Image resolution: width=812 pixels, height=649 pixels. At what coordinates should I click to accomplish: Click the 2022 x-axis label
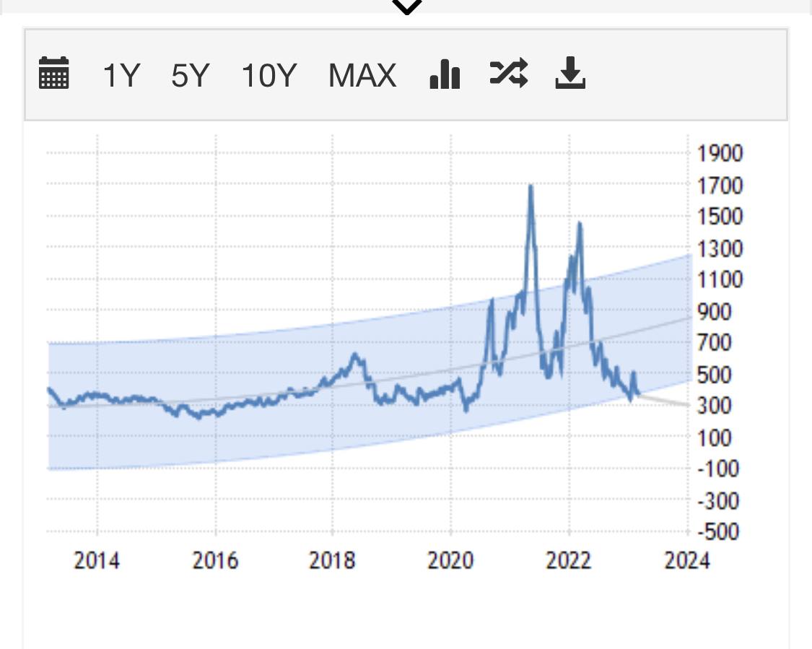point(569,560)
